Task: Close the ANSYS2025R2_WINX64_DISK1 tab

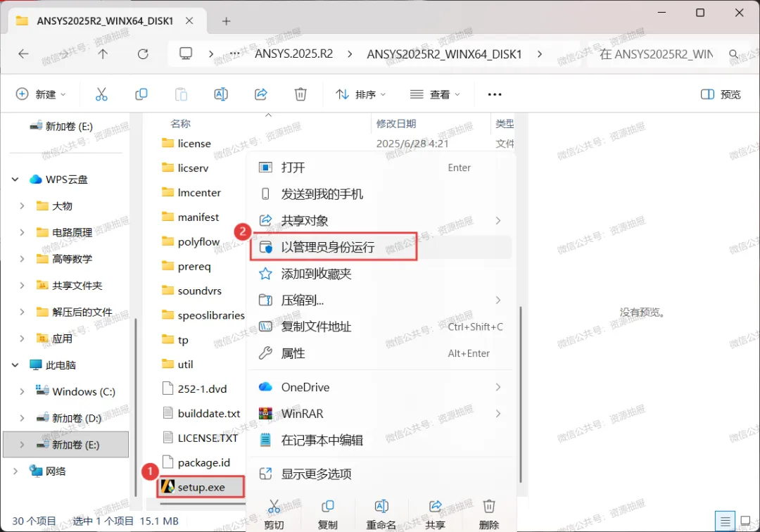Action: click(189, 21)
